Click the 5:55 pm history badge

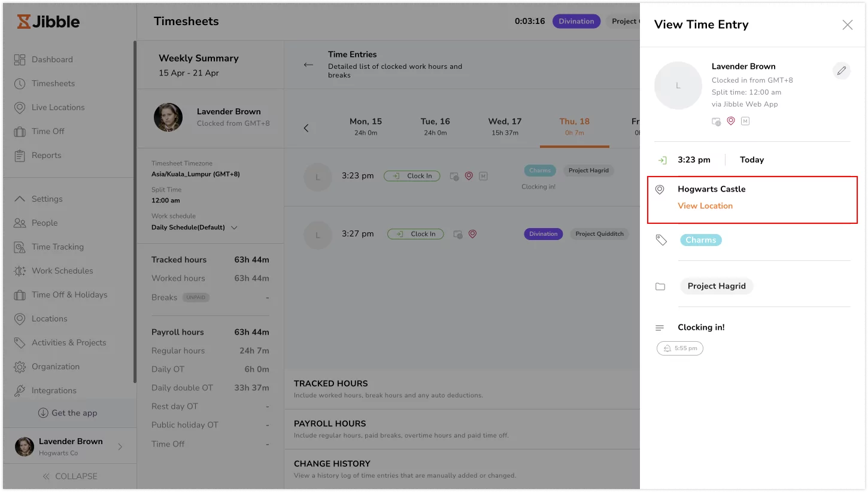pyautogui.click(x=680, y=348)
